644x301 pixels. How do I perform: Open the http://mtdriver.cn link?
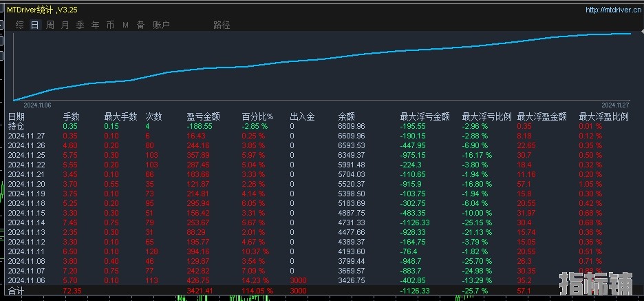614,10
